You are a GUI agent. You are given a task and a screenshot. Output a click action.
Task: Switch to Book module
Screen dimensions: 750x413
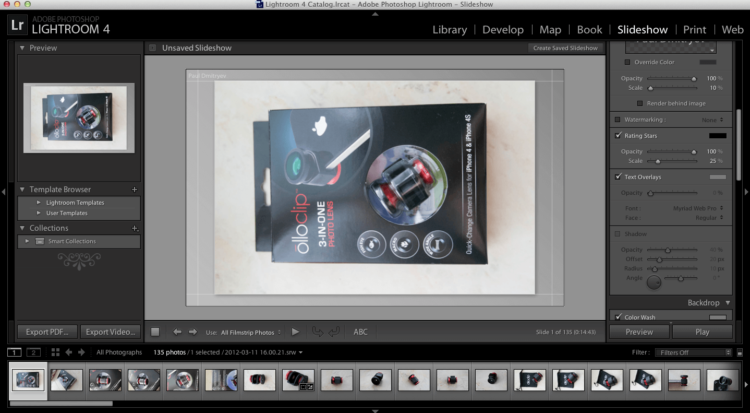(589, 30)
